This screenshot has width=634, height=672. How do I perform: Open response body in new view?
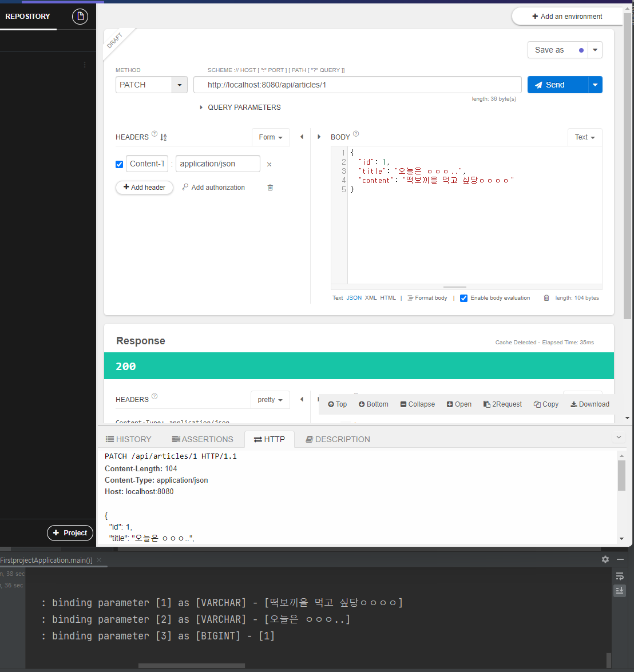pyautogui.click(x=459, y=404)
